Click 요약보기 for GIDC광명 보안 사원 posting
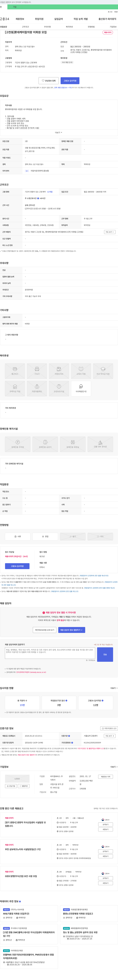 (x=105, y=878)
